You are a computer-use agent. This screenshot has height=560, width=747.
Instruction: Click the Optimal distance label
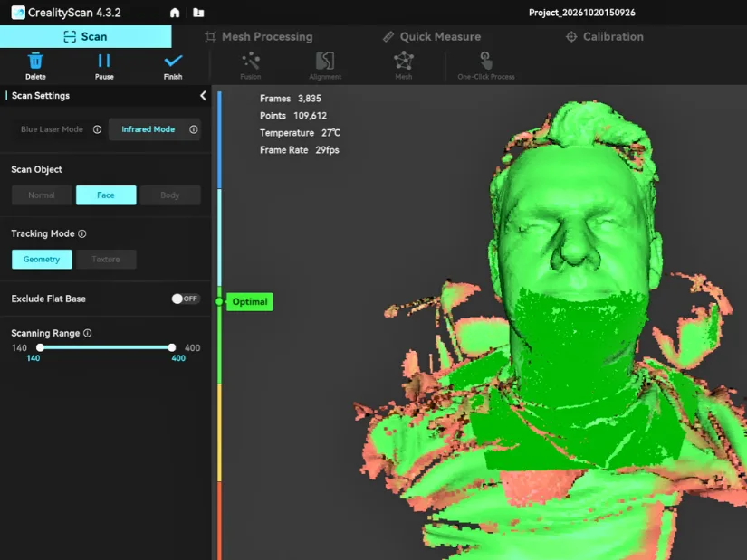pos(250,302)
